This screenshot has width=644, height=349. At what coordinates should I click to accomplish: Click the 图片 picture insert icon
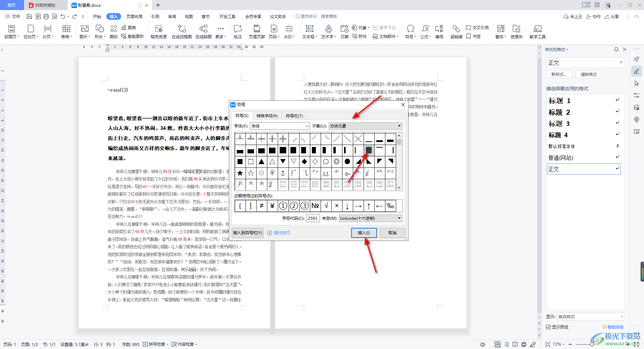[85, 32]
